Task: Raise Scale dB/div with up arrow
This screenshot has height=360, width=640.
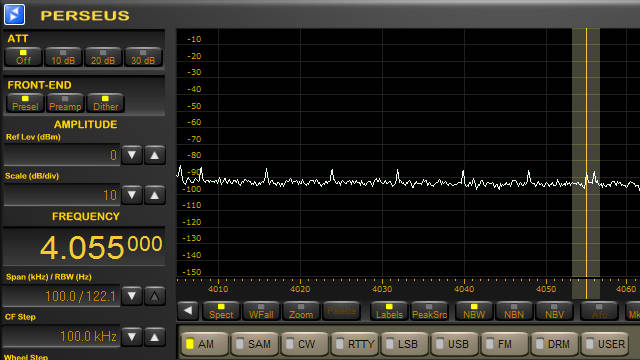Action: [x=154, y=195]
